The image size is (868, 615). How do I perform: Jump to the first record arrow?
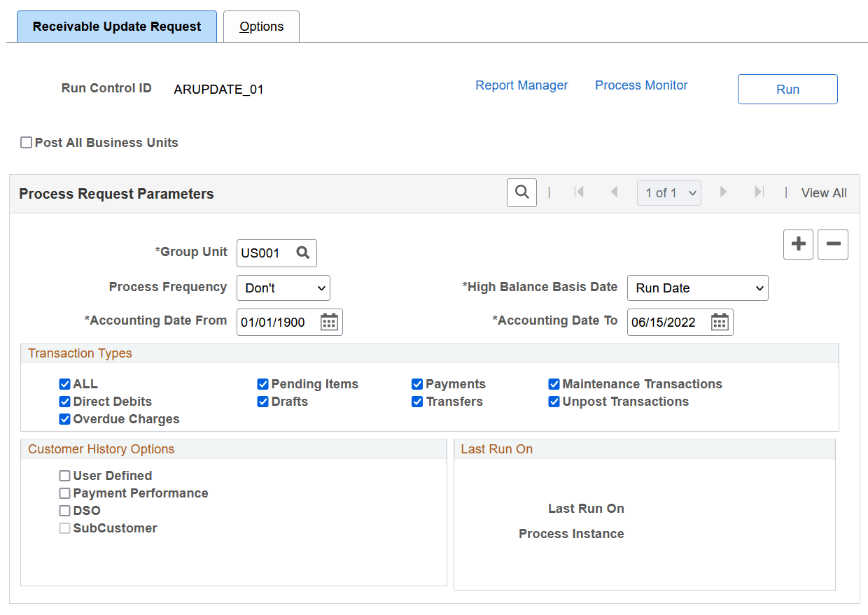(x=580, y=192)
